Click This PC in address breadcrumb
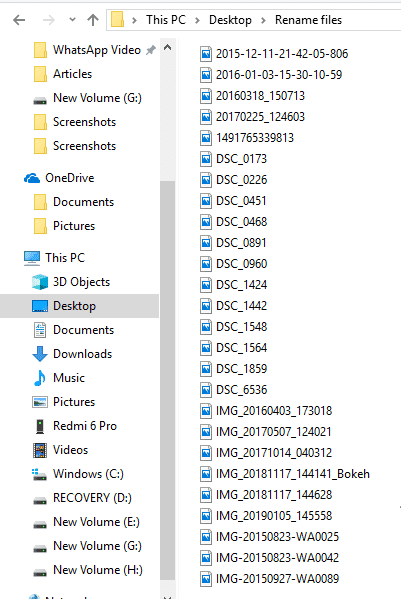 [x=166, y=19]
